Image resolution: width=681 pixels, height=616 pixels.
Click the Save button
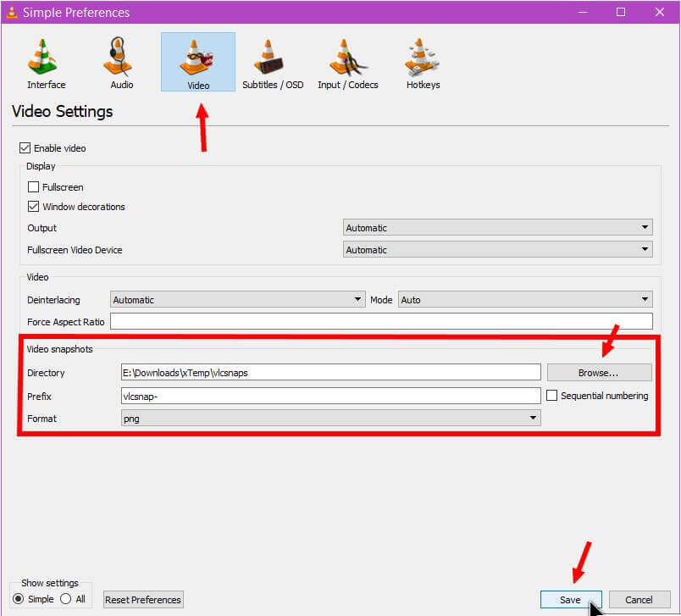click(571, 600)
